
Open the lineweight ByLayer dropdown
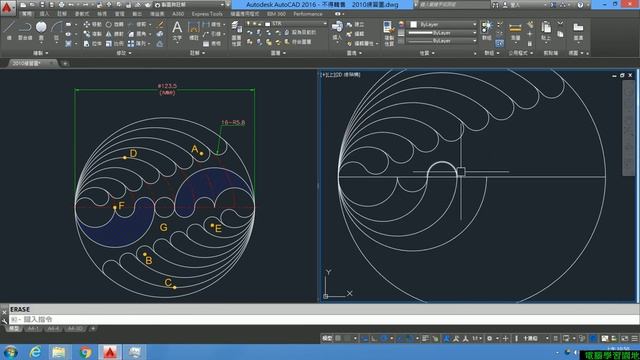pyautogui.click(x=443, y=33)
